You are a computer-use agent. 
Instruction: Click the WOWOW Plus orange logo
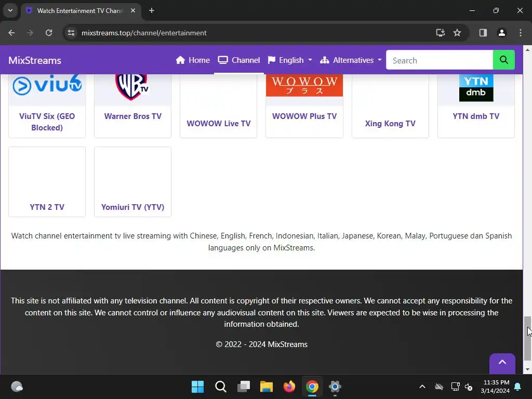[x=304, y=86]
